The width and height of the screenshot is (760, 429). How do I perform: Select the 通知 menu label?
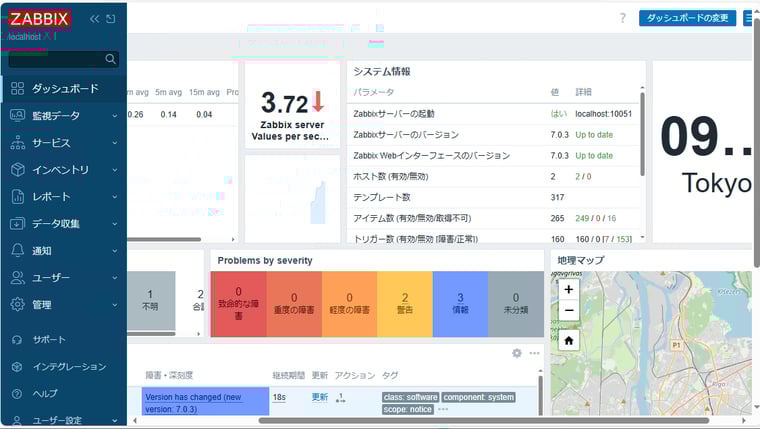pyautogui.click(x=42, y=251)
